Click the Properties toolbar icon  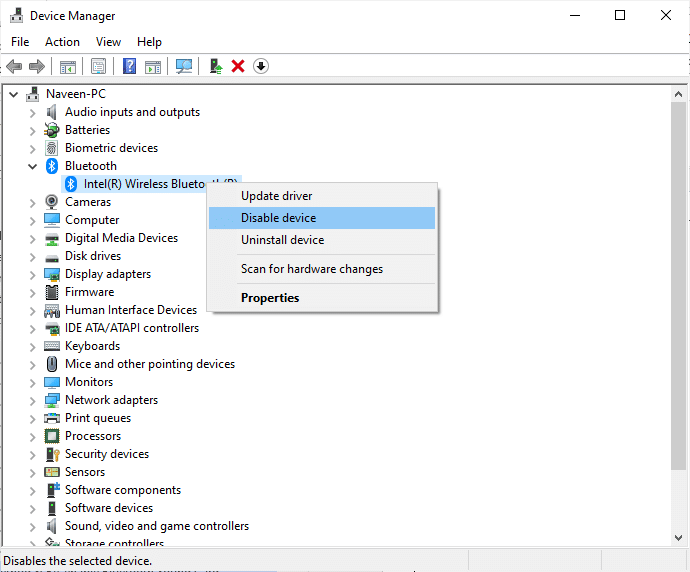tap(99, 66)
